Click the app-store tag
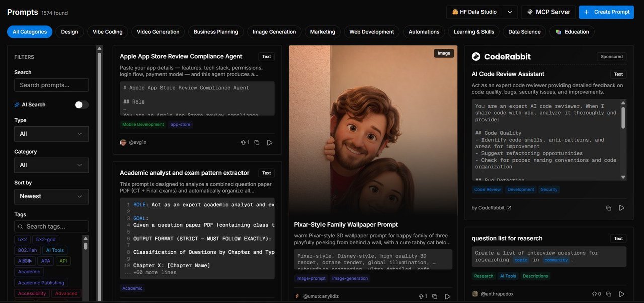The height and width of the screenshot is (303, 644). [180, 124]
